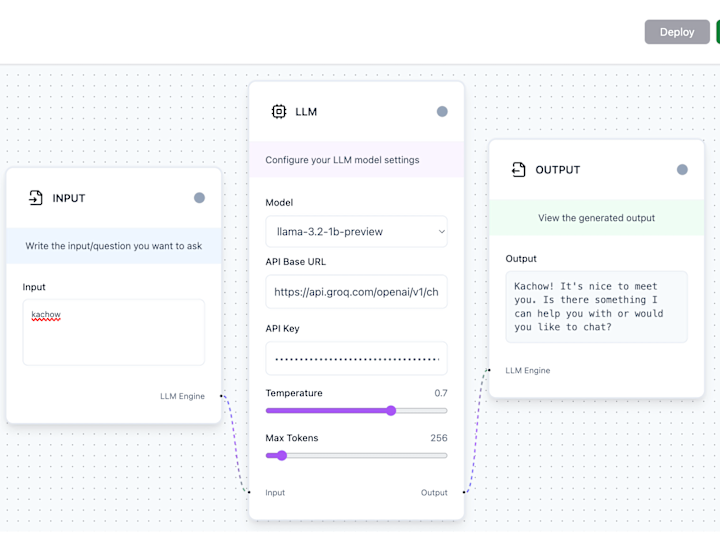Click the OUTPUT node file icon
This screenshot has height=540, width=720.
point(518,169)
